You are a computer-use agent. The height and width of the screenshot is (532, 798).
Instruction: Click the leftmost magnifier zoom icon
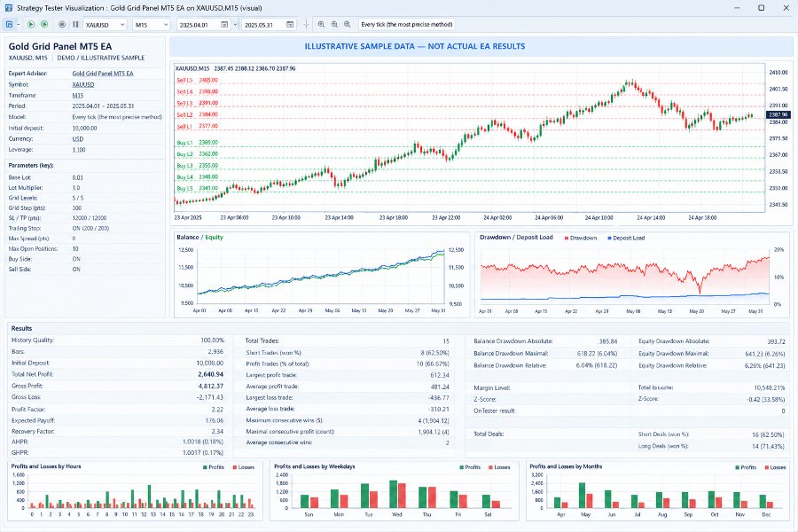322,25
